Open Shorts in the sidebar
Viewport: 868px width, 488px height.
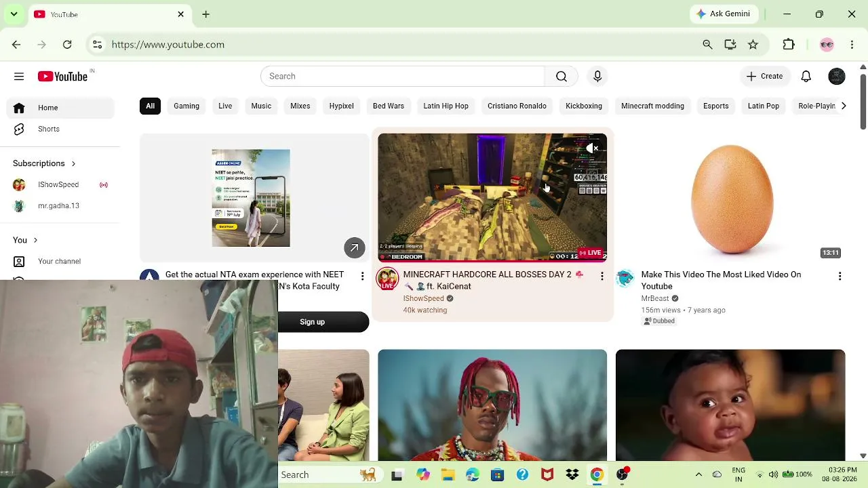tap(60, 129)
